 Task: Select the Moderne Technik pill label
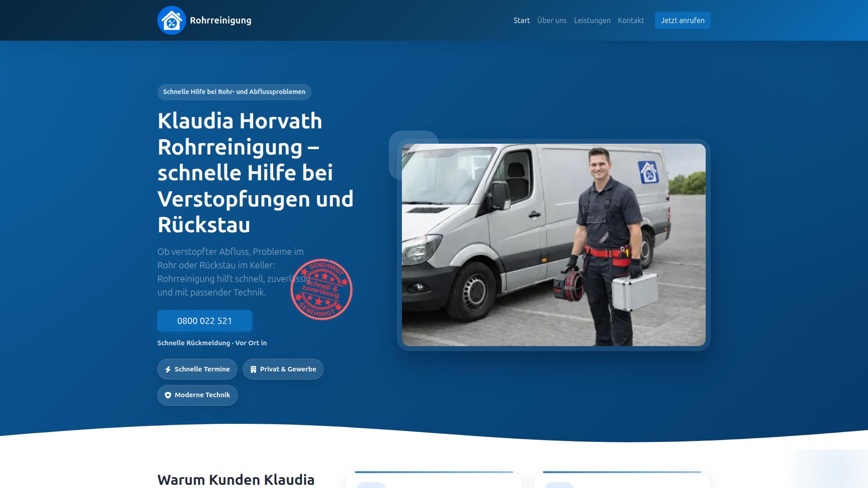203,395
